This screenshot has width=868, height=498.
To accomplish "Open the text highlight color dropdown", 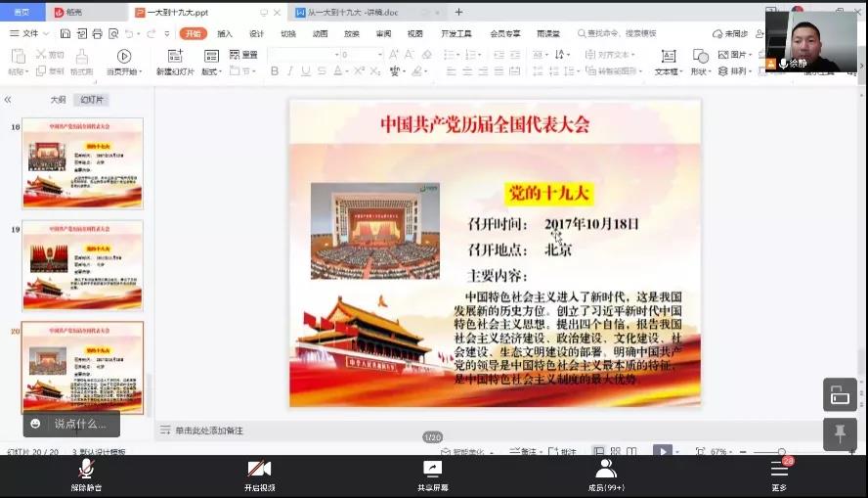I will (427, 71).
